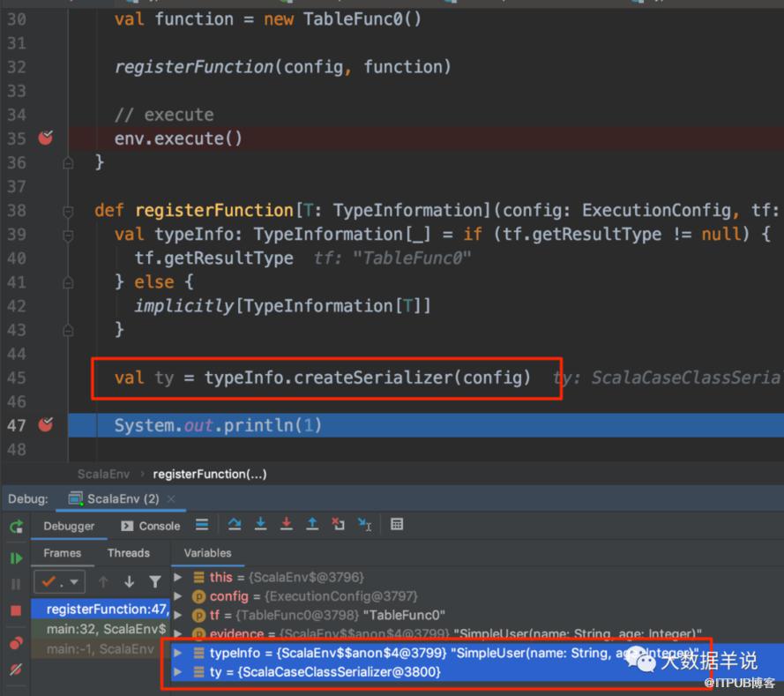Expand the 'ty' variable node
This screenshot has height=696, width=784.
coord(177,672)
